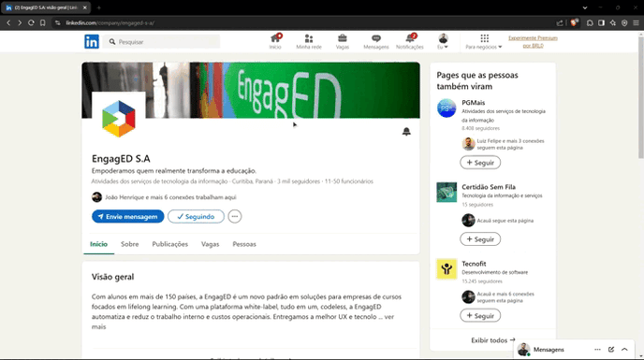Close the EngagED S.A browser tab
The height and width of the screenshot is (360, 644).
[85, 7]
